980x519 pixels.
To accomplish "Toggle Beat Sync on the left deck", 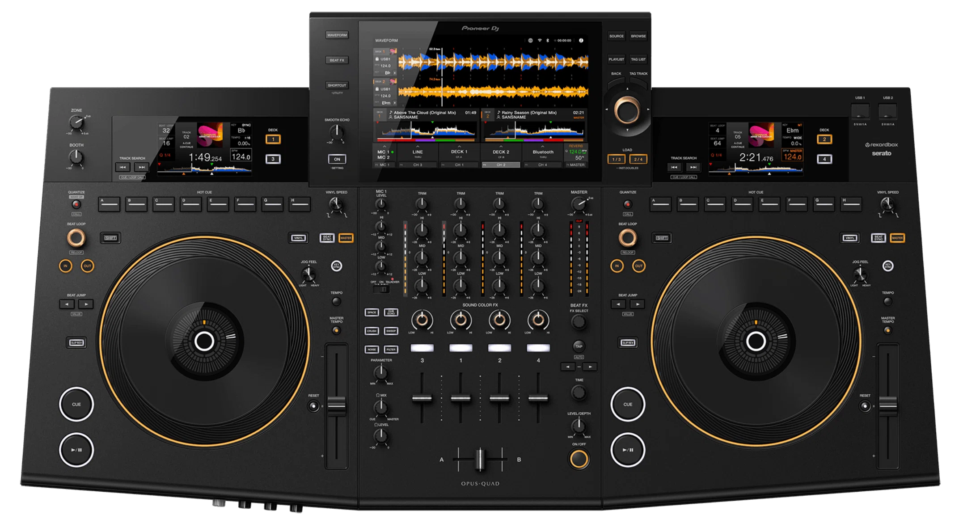I will [327, 238].
